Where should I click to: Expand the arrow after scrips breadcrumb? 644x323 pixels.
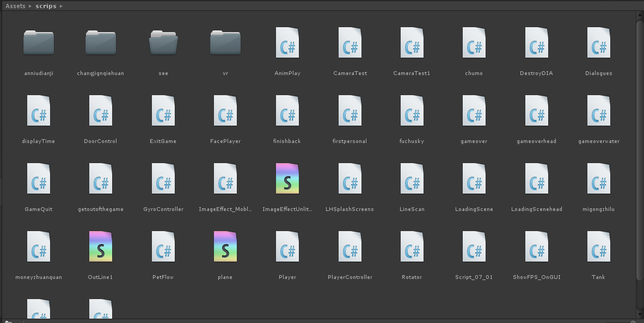(x=61, y=6)
